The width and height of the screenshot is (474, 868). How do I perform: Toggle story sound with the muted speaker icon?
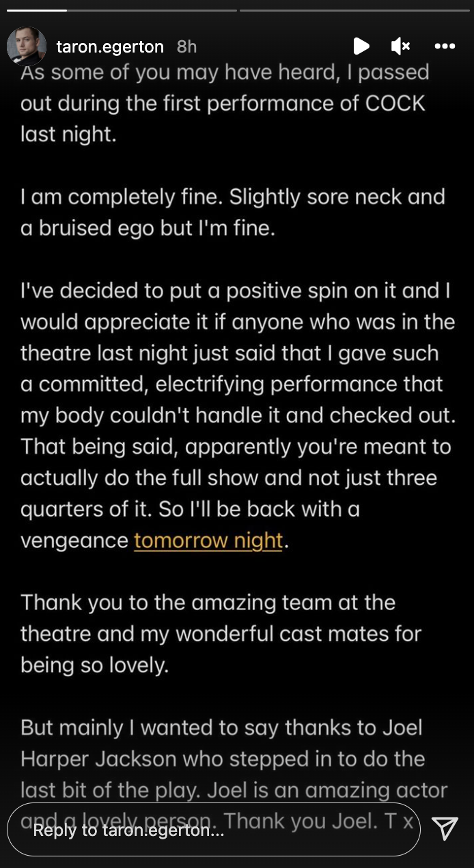coord(400,46)
